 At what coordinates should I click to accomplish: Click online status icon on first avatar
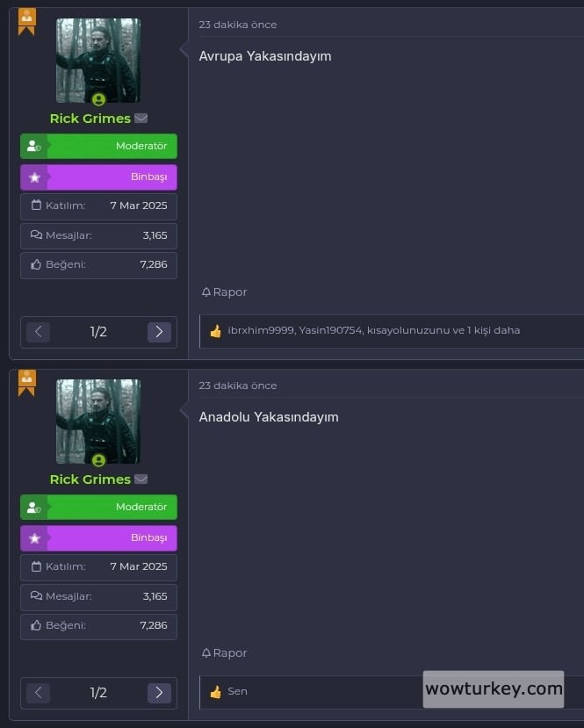point(98,99)
